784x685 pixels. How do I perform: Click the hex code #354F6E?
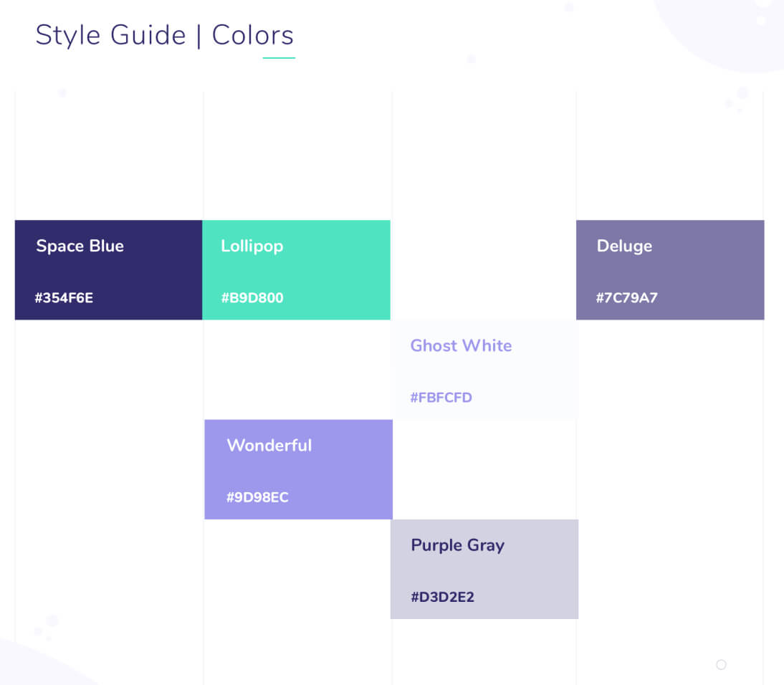tap(62, 297)
